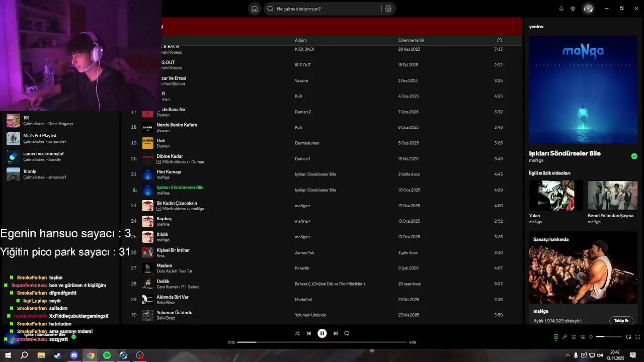Sort tracks by Albüm column header

point(301,40)
